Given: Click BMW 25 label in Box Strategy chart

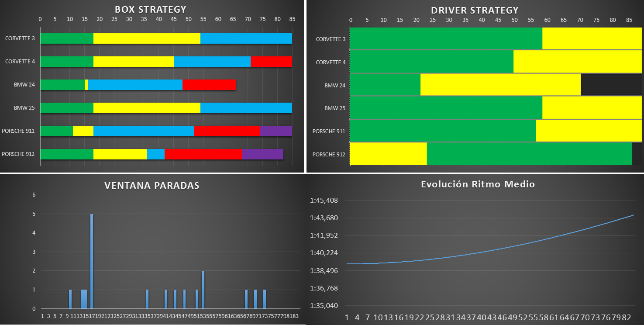Looking at the screenshot, I should tap(24, 107).
